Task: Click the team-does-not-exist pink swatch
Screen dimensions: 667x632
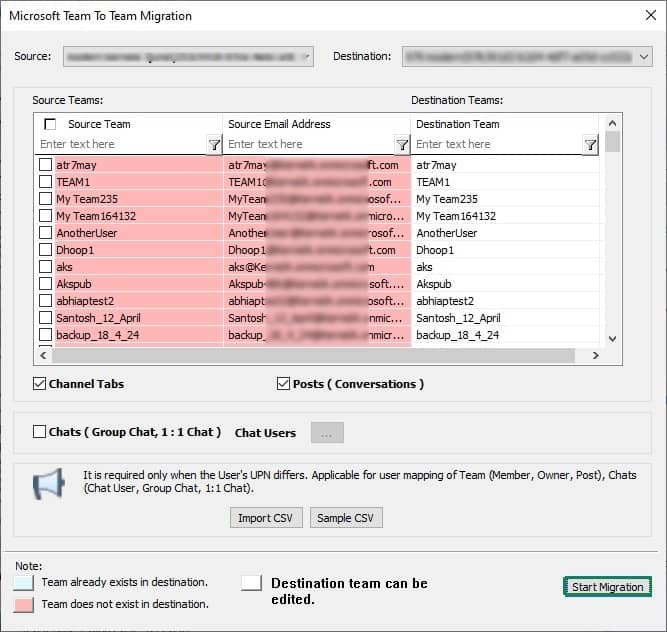Action: 23,604
